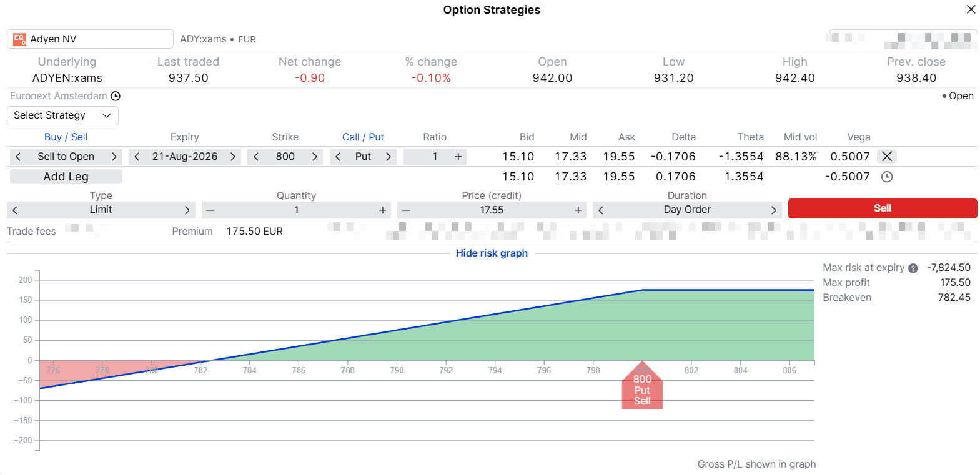
Task: Click the clock icon in totals row
Action: 887,177
